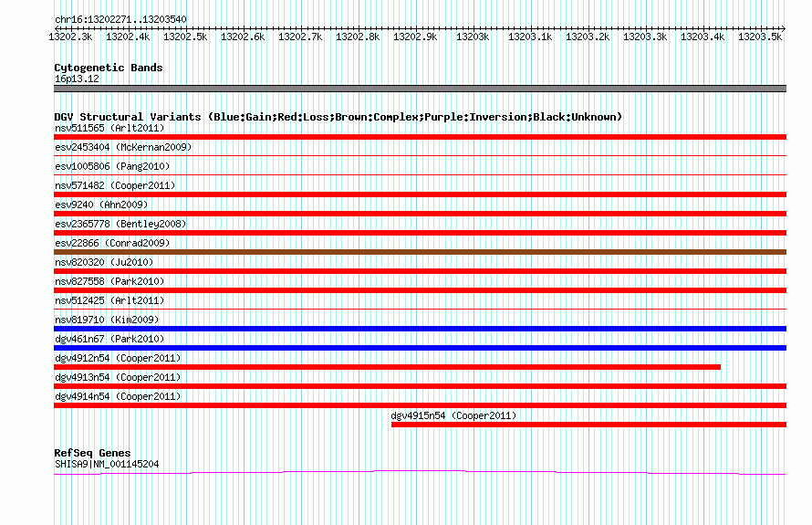The height and width of the screenshot is (525, 812).
Task: Click the partial red bar under dgv4915n54
Action: point(588,425)
